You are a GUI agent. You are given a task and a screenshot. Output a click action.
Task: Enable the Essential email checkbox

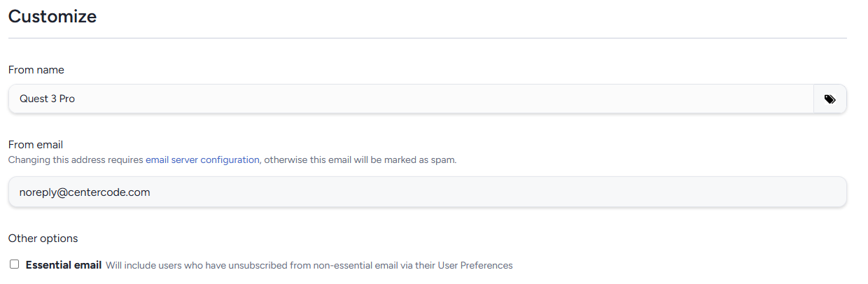(14, 264)
